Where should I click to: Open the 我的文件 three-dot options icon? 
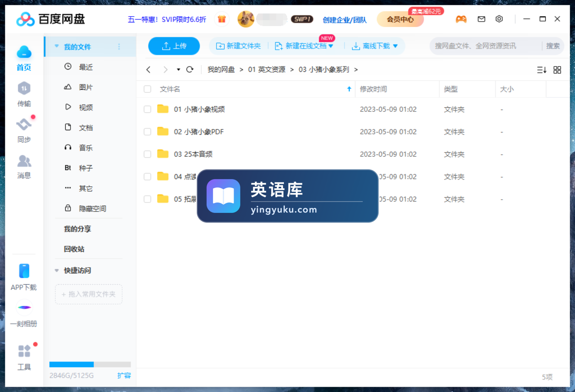tap(119, 47)
